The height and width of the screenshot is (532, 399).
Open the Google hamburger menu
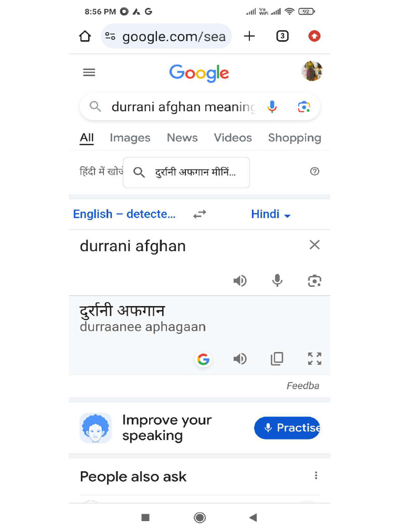pos(89,72)
